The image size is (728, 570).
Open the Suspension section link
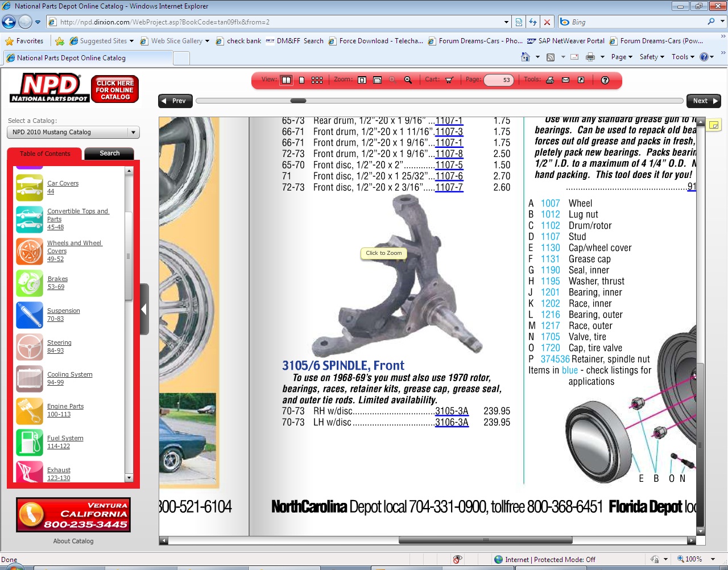point(63,311)
